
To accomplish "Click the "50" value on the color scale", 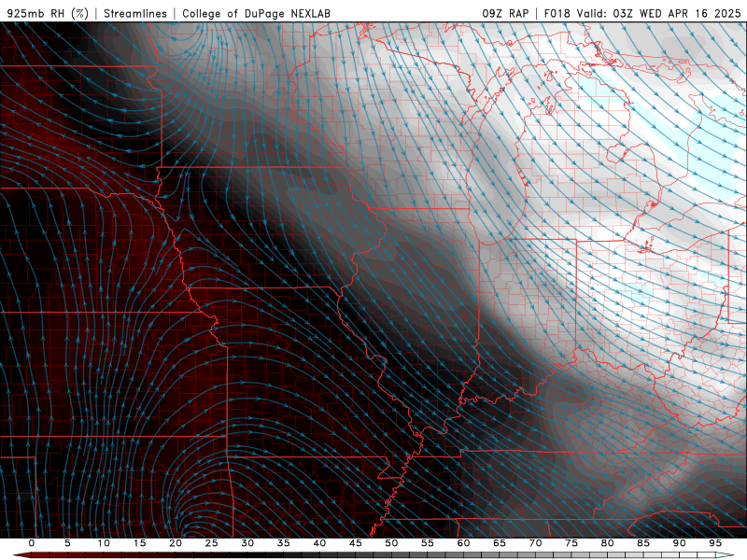I will click(391, 543).
